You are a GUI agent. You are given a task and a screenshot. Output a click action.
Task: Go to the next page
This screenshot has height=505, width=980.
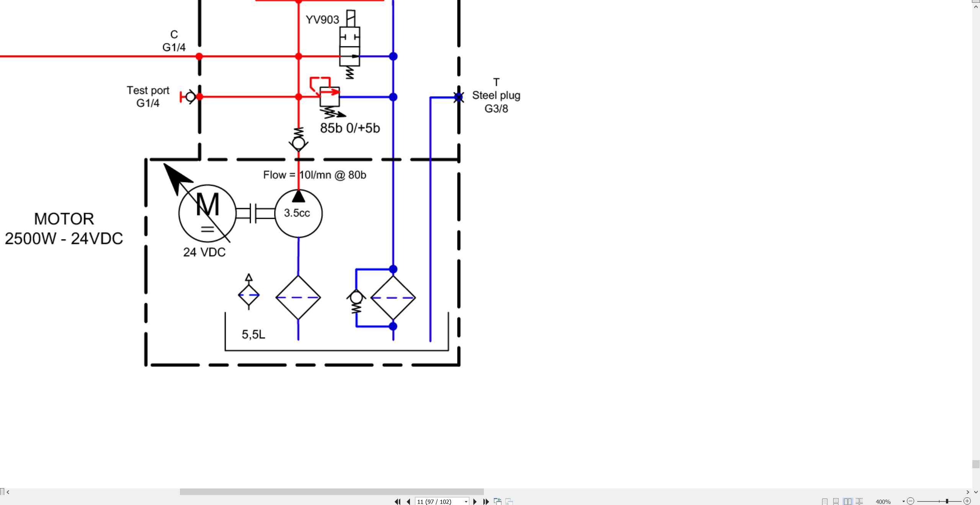pyautogui.click(x=475, y=502)
